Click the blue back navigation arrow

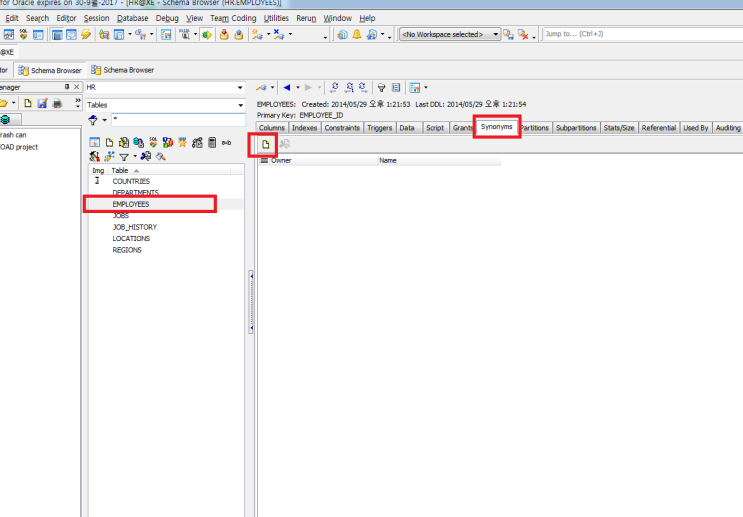(x=287, y=87)
